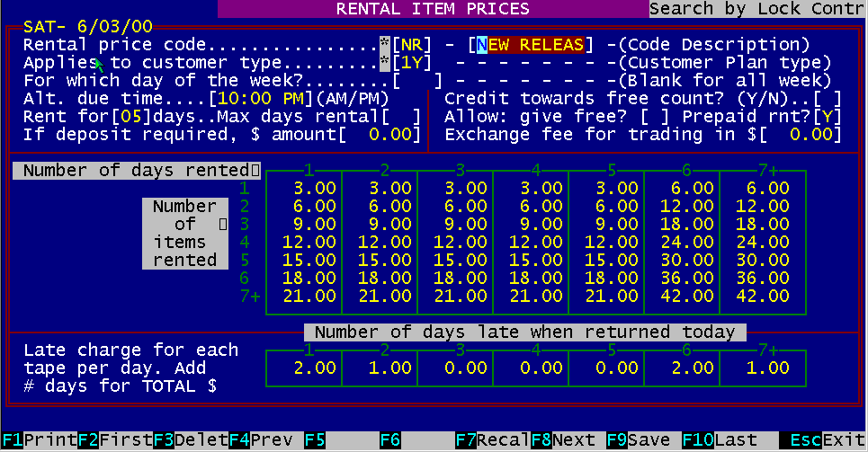Screen dimensions: 868x452
Task: Click the Search by Lock Contr header item
Action: [x=757, y=9]
